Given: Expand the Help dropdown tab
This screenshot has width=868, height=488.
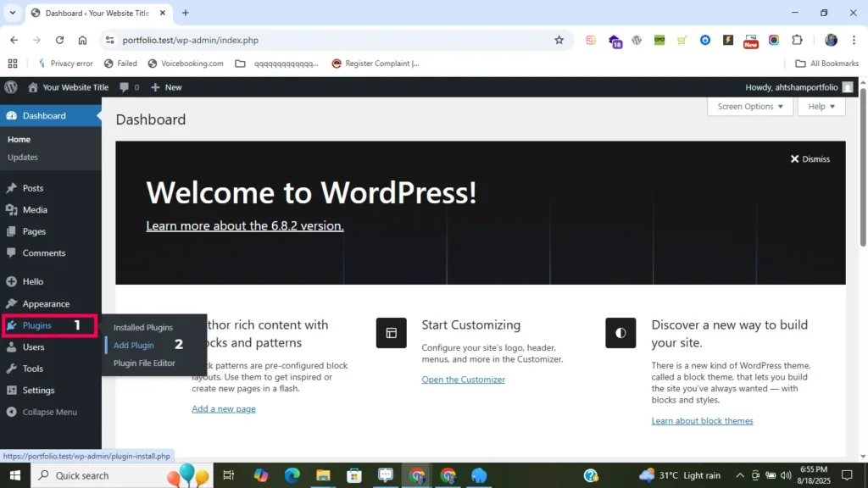Looking at the screenshot, I should click(x=821, y=107).
